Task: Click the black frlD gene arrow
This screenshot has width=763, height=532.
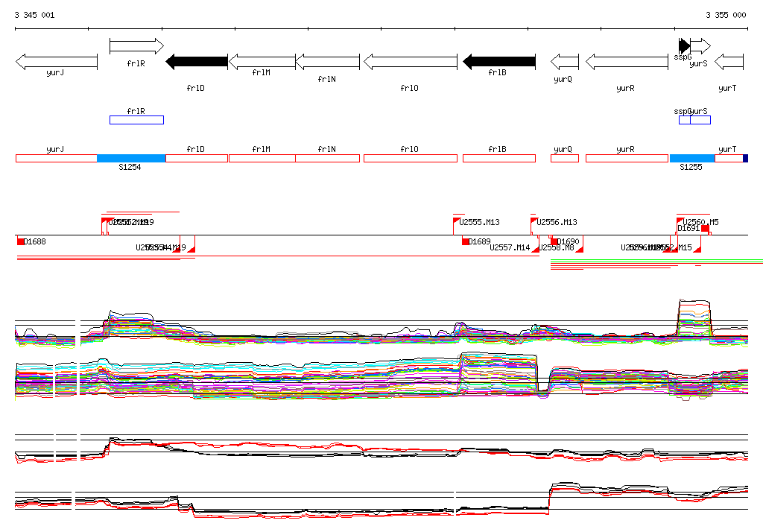Action: 197,62
